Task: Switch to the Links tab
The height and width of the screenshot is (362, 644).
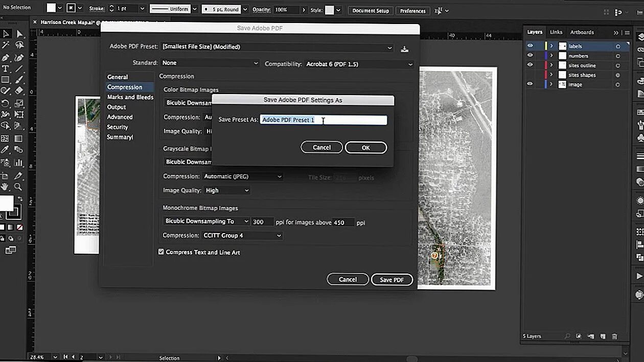Action: tap(556, 32)
